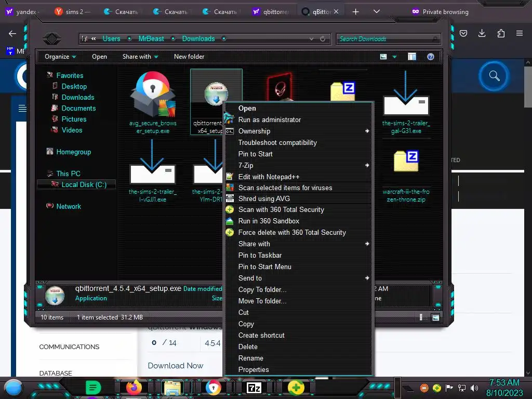
Task: Click the Help question mark icon
Action: (431, 57)
